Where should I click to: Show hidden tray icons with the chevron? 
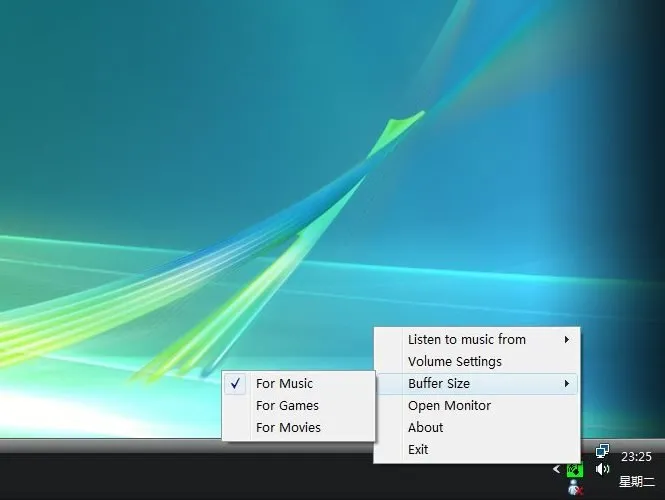click(556, 469)
